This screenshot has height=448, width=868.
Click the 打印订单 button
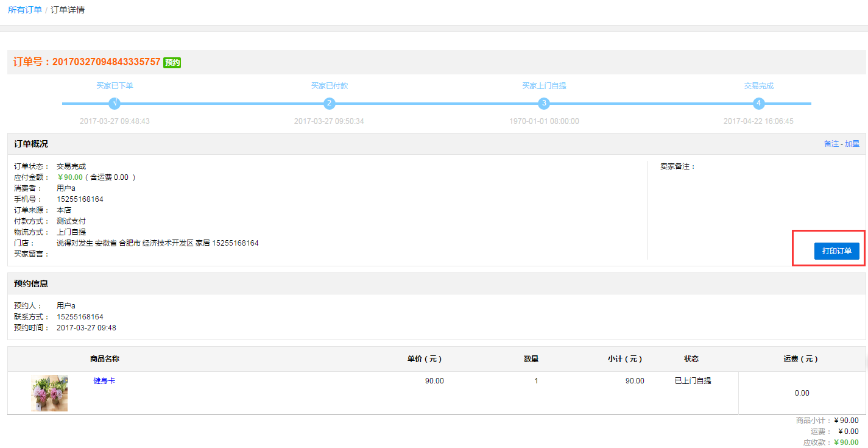(x=836, y=251)
